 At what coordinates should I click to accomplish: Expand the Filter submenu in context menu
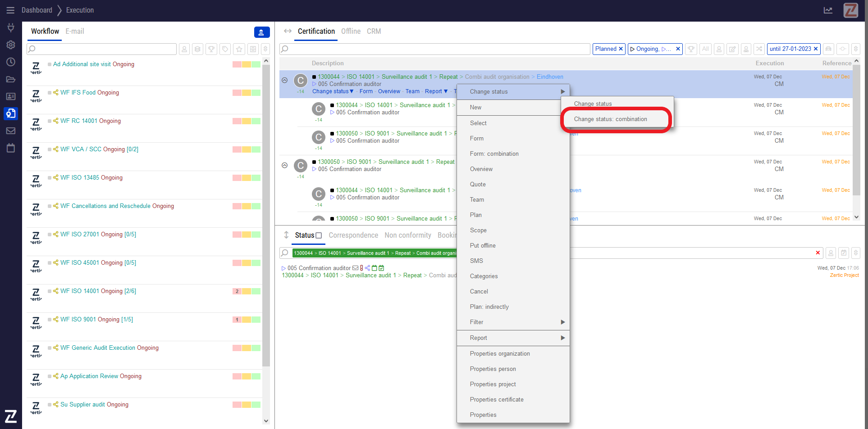[x=513, y=322]
